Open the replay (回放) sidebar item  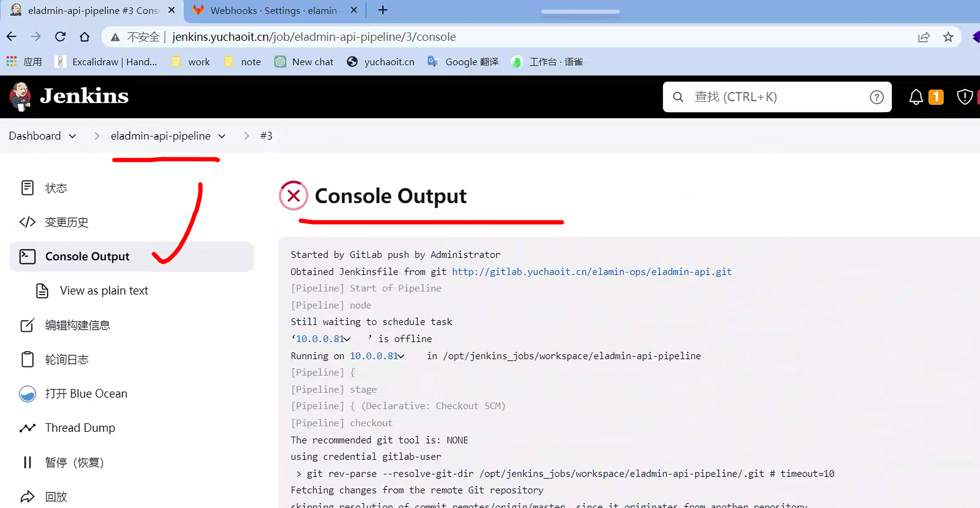[56, 496]
